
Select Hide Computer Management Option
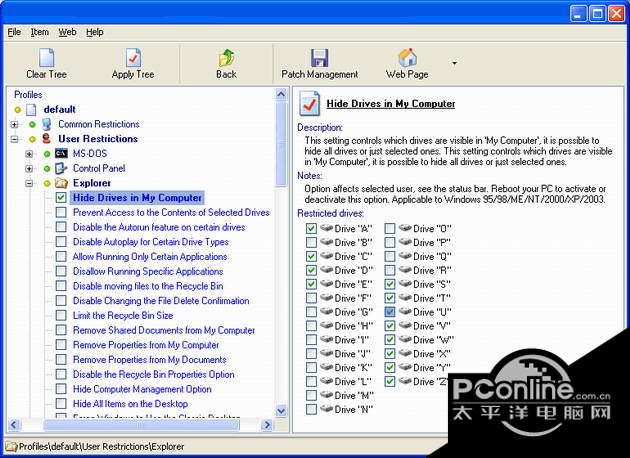click(x=142, y=389)
